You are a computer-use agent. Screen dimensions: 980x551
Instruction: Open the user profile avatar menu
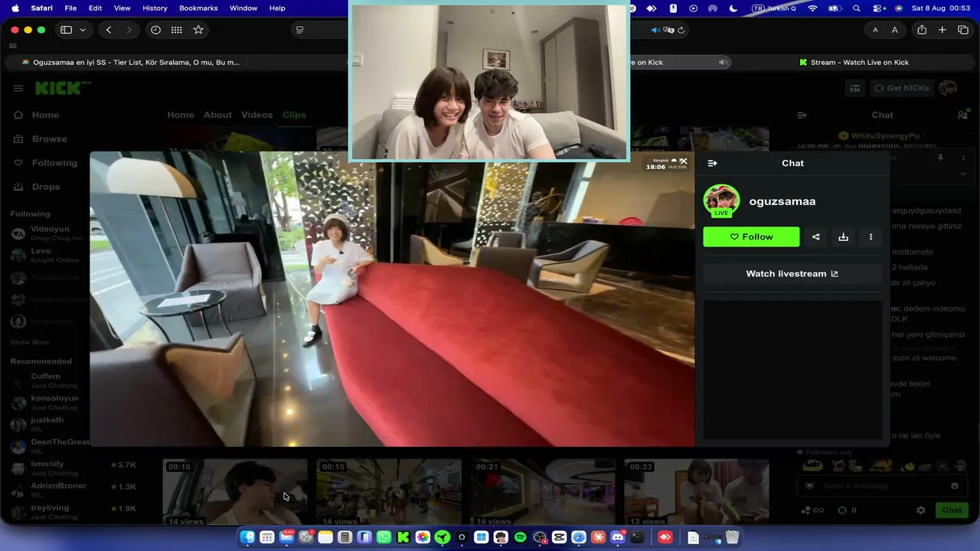(x=948, y=88)
